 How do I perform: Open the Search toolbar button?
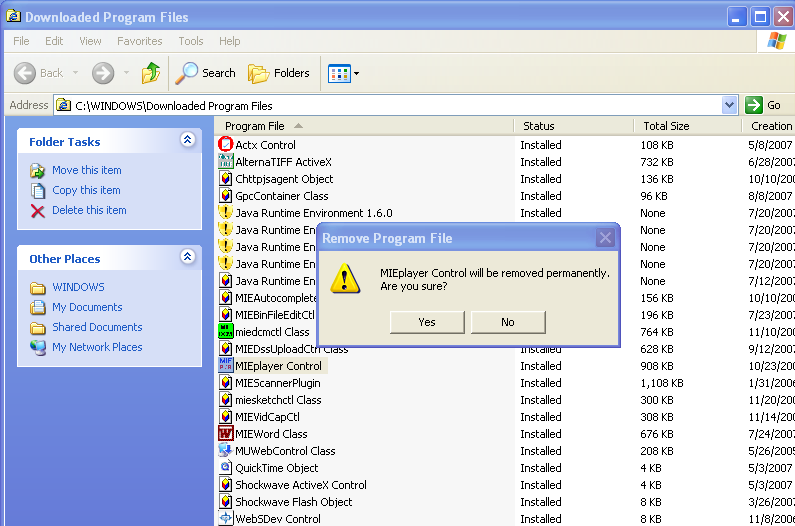coord(206,73)
